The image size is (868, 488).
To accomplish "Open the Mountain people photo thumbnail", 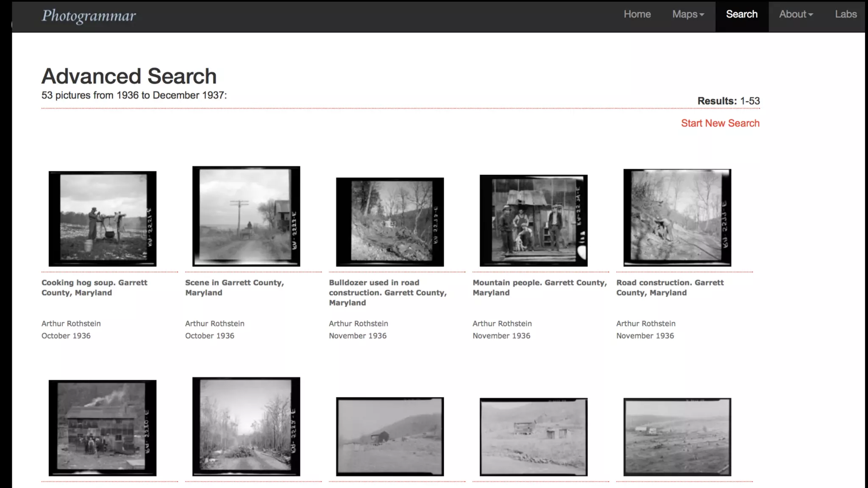I will click(534, 220).
